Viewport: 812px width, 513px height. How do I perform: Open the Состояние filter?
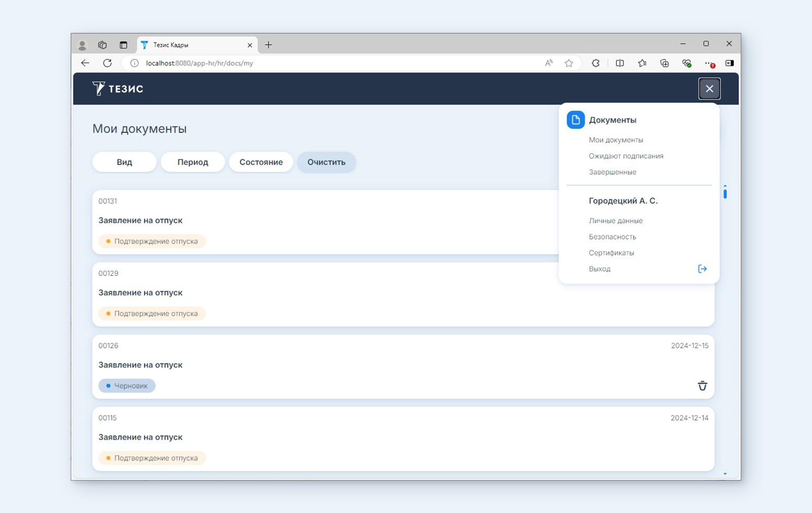click(x=261, y=162)
